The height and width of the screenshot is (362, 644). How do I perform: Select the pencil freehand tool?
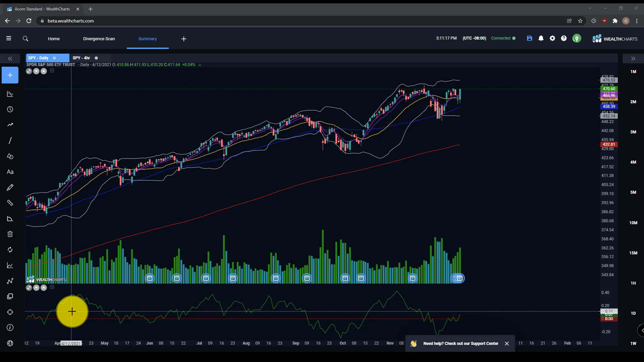(10, 187)
